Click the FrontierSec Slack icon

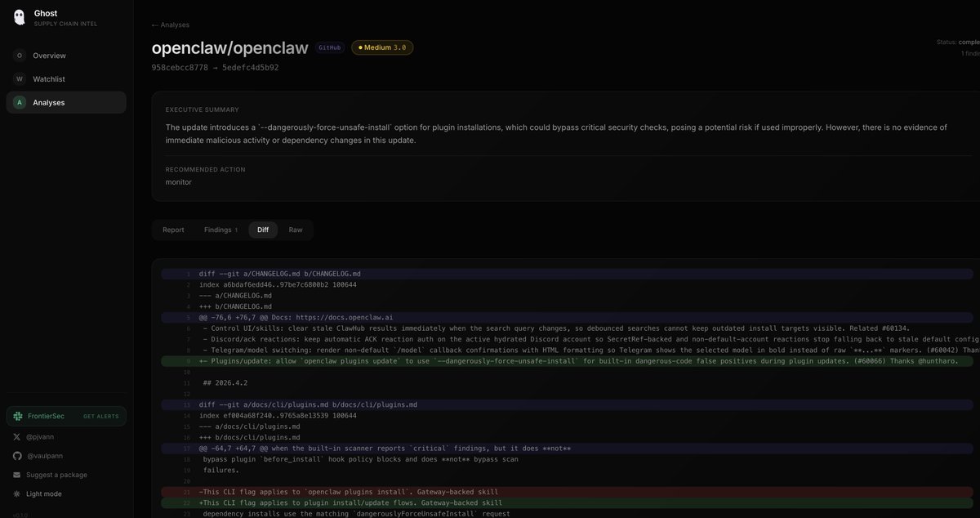pos(17,416)
